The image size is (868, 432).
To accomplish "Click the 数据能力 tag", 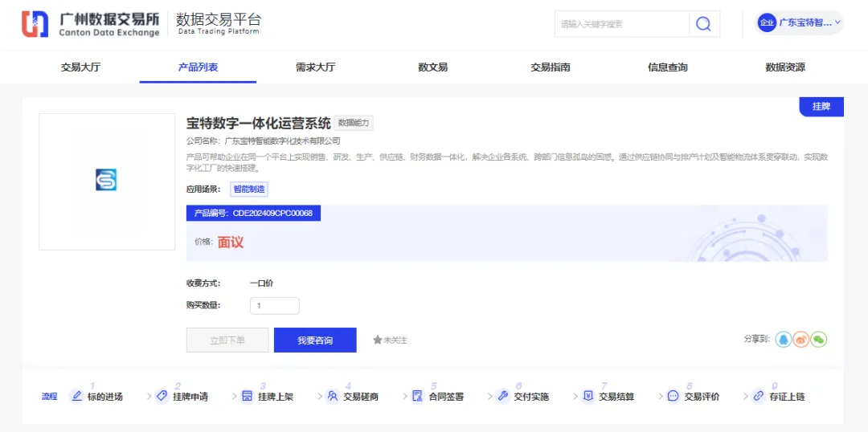I will point(354,124).
